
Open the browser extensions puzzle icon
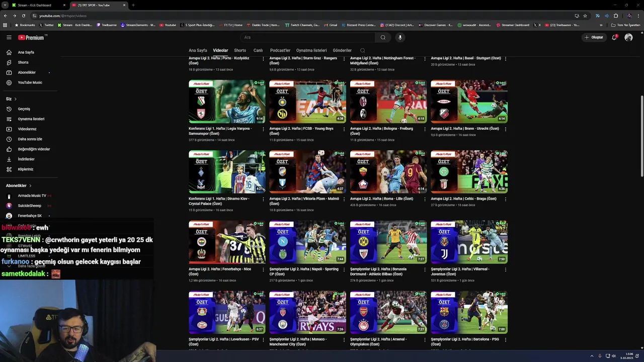pos(616,16)
